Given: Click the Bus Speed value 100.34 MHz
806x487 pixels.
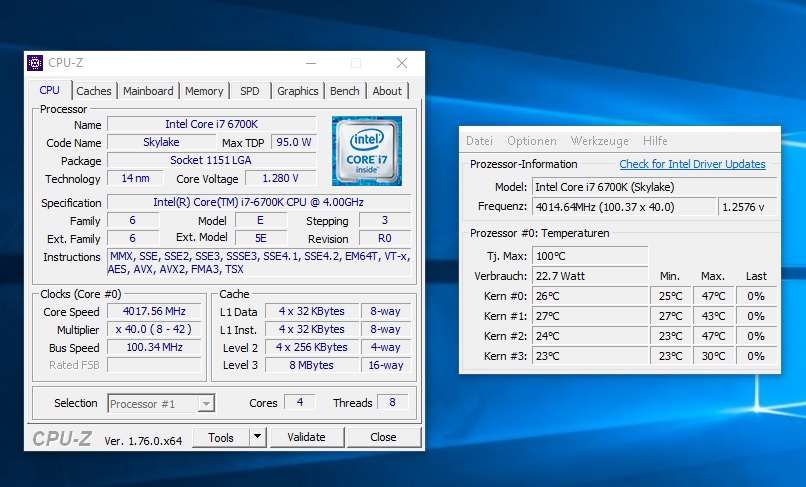Looking at the screenshot, I should 154,347.
